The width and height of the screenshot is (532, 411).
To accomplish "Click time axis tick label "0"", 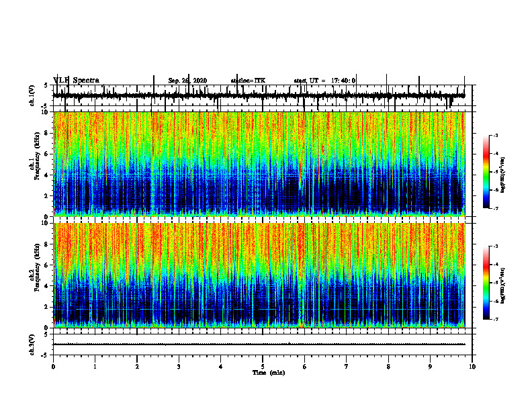I will tap(53, 367).
